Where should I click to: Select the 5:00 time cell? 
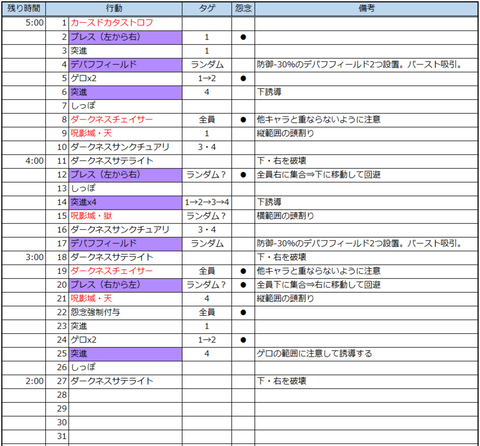coord(24,23)
